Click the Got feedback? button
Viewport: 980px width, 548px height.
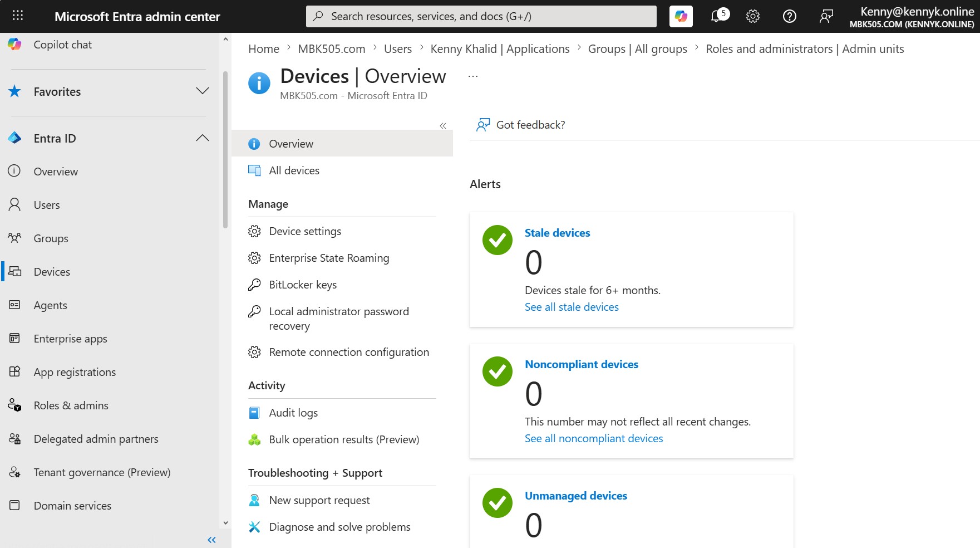521,125
